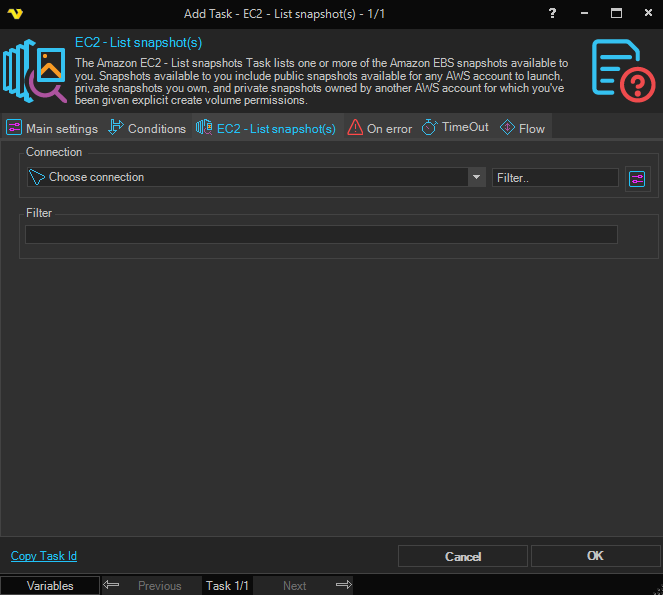Open the Conditions tab
This screenshot has width=663, height=595.
(x=147, y=129)
